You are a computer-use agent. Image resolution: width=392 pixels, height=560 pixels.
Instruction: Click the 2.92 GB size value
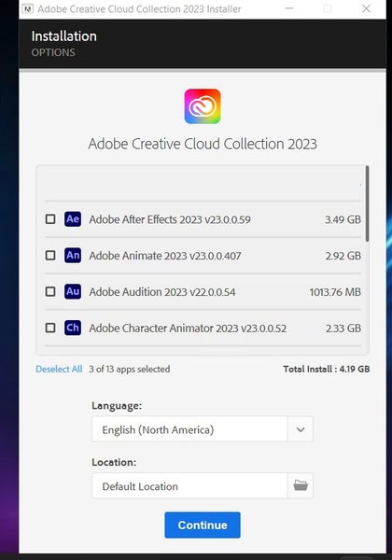pos(343,256)
